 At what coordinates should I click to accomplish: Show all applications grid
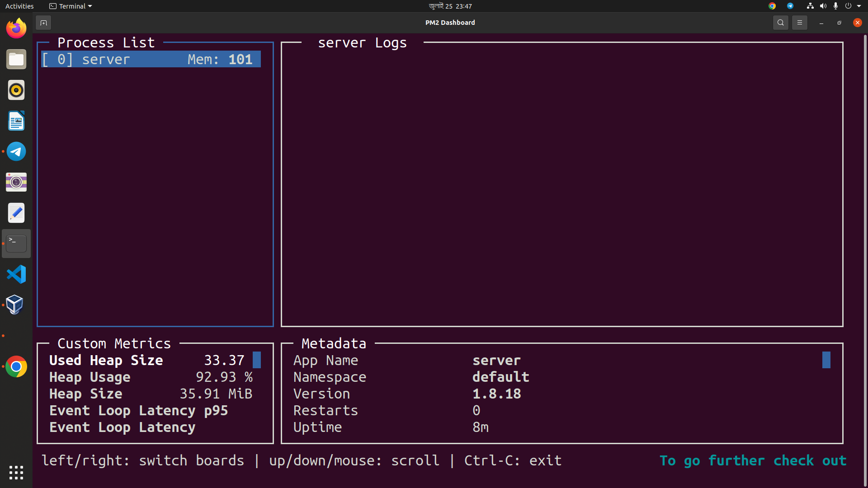coord(16,473)
